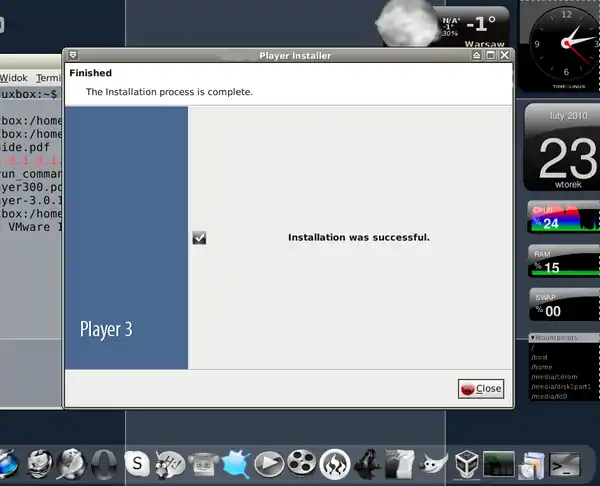Open the Terminal menu in the terminal window
The image size is (600, 486).
tap(49, 78)
